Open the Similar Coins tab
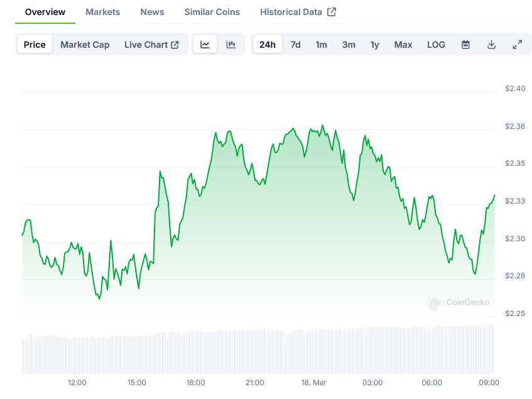Viewport: 532px width, 399px height. [212, 12]
